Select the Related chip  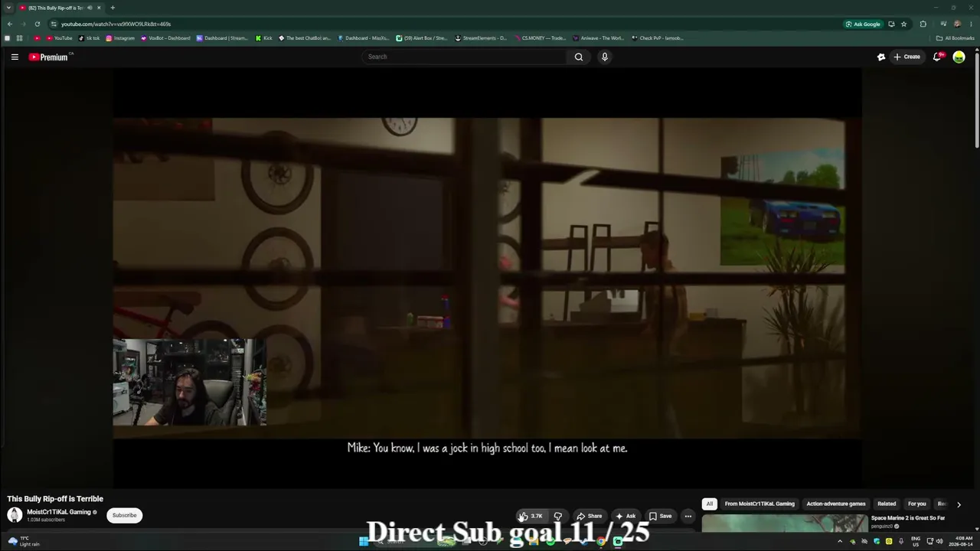(x=887, y=504)
